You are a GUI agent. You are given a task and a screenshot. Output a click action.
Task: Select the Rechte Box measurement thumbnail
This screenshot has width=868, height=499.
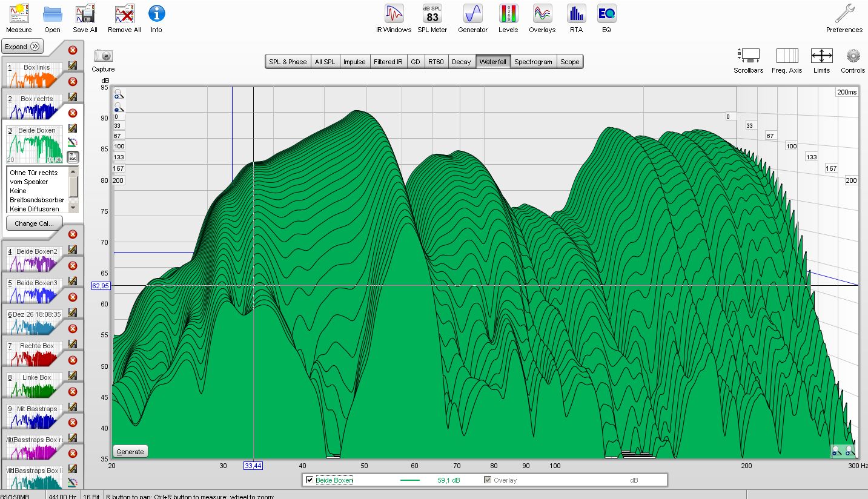click(x=35, y=354)
